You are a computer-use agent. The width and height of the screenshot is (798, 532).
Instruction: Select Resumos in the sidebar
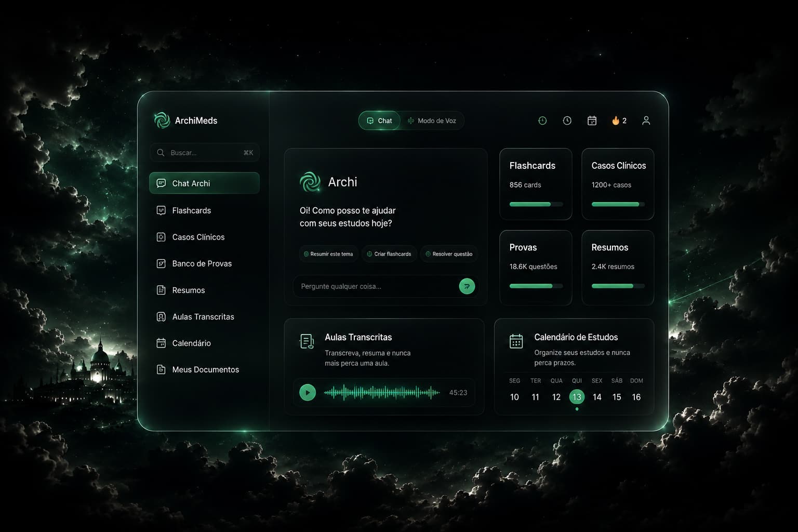click(x=204, y=290)
